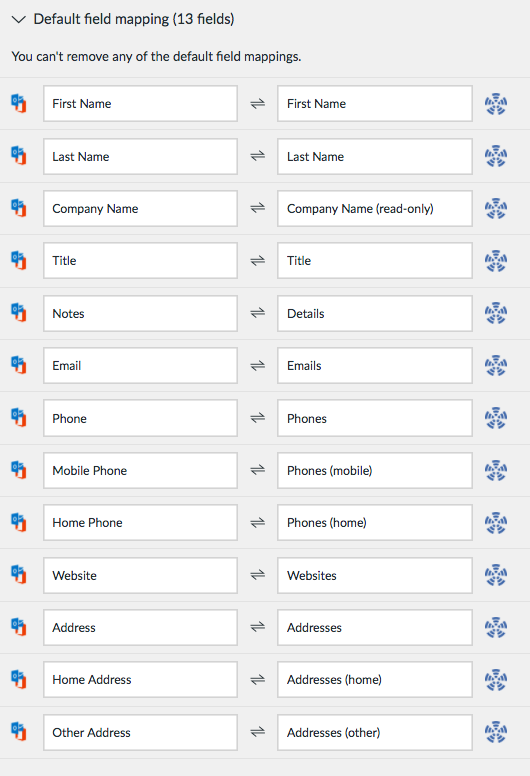The width and height of the screenshot is (530, 776).
Task: Click sync arrows between Address and Addresses
Action: (x=257, y=628)
